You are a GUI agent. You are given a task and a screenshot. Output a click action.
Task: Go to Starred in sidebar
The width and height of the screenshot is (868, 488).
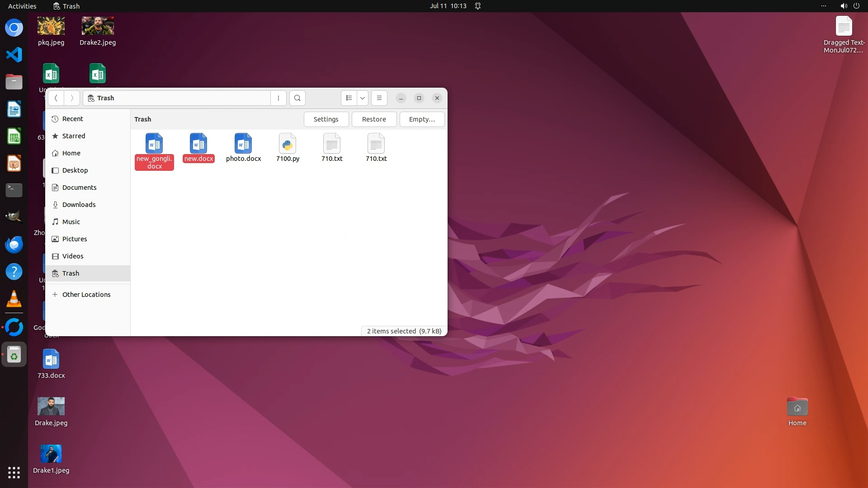[x=73, y=136]
